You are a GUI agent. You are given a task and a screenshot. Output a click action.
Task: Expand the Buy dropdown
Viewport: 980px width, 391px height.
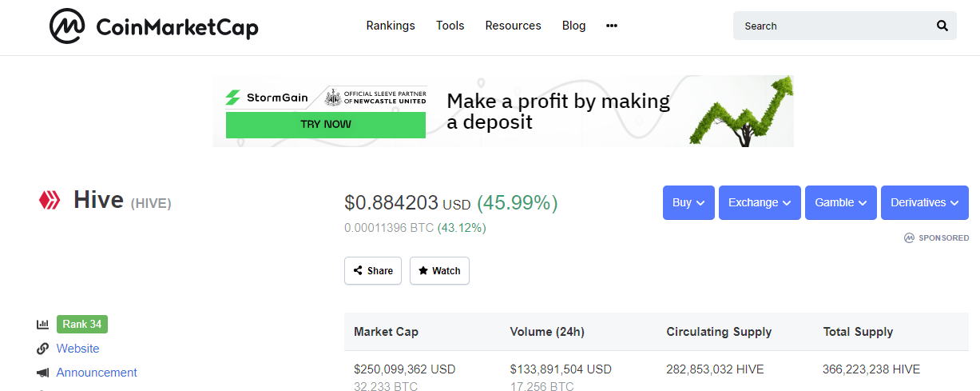point(688,202)
